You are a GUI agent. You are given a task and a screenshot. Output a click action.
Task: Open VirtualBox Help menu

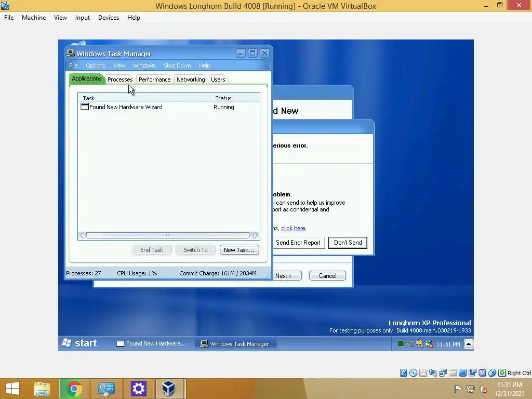click(x=134, y=18)
